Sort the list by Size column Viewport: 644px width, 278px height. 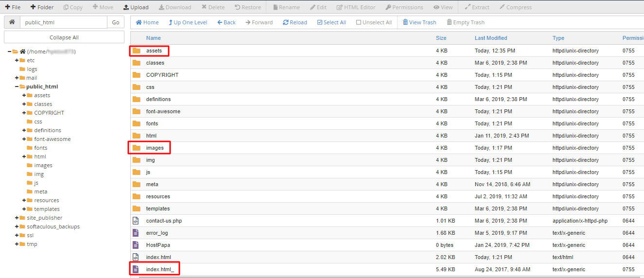click(441, 38)
